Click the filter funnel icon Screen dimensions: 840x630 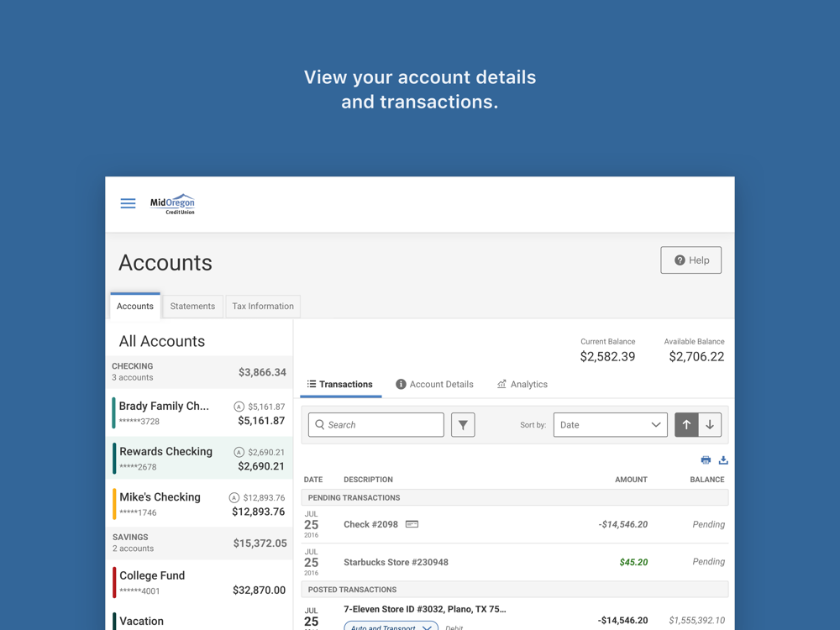click(463, 425)
